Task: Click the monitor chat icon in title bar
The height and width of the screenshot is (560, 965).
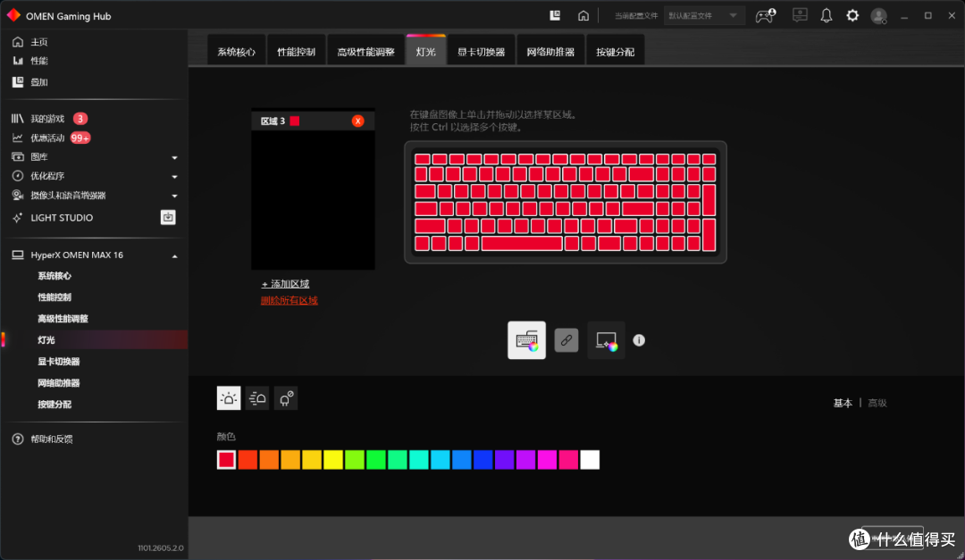Action: pos(800,15)
